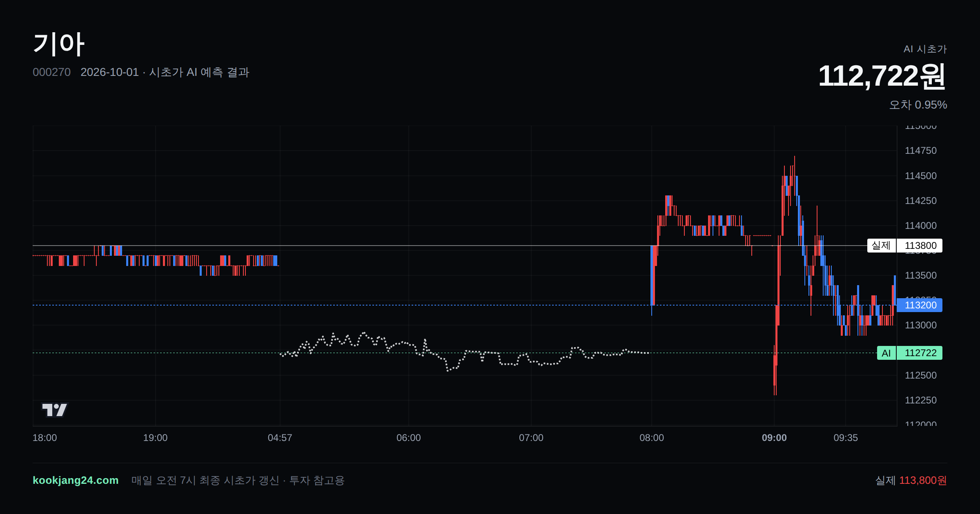This screenshot has height=514, width=980.
Task: Click the 18:00 time axis label
Action: (45, 438)
